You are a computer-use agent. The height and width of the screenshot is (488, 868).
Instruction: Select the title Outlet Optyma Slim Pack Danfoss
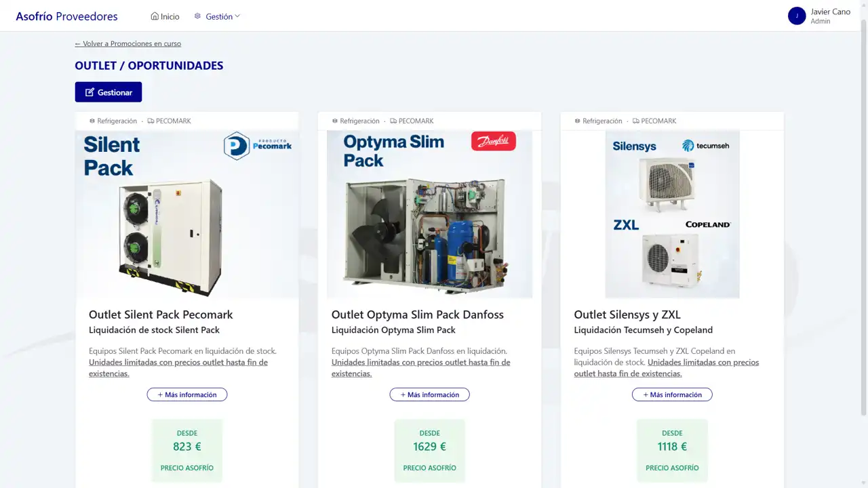pos(418,314)
